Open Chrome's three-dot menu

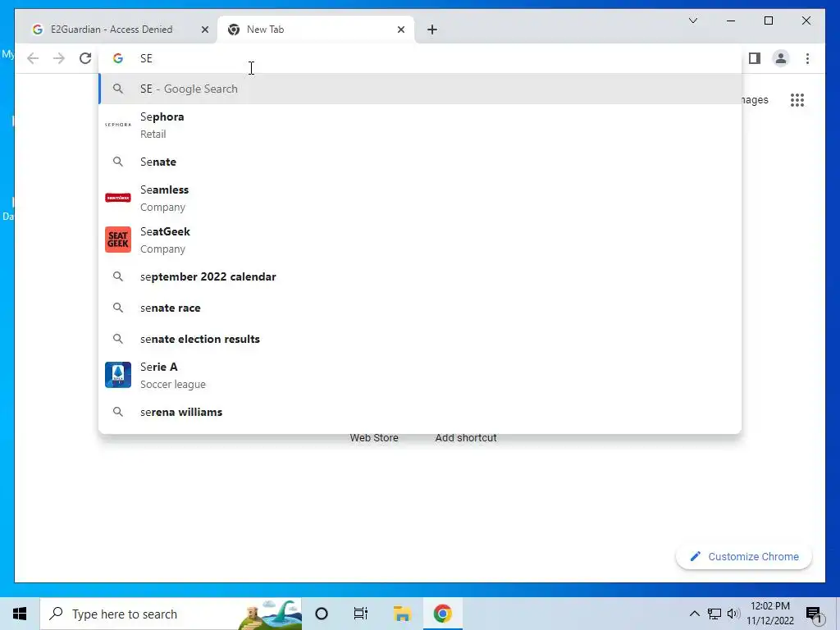click(x=807, y=58)
